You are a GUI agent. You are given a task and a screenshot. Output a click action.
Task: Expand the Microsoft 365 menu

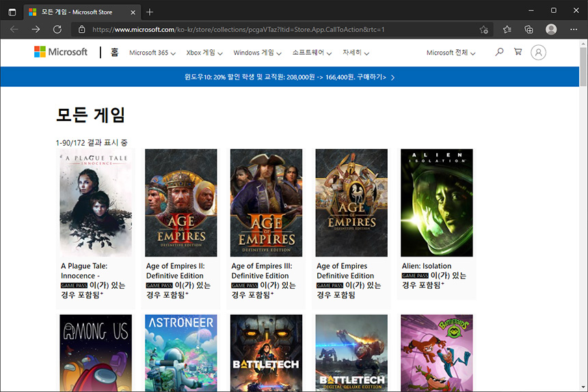(152, 53)
